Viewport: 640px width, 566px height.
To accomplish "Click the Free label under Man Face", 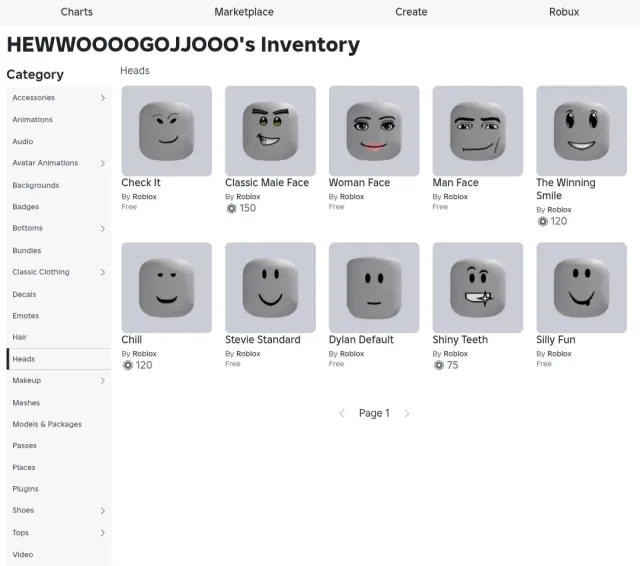I will point(440,207).
